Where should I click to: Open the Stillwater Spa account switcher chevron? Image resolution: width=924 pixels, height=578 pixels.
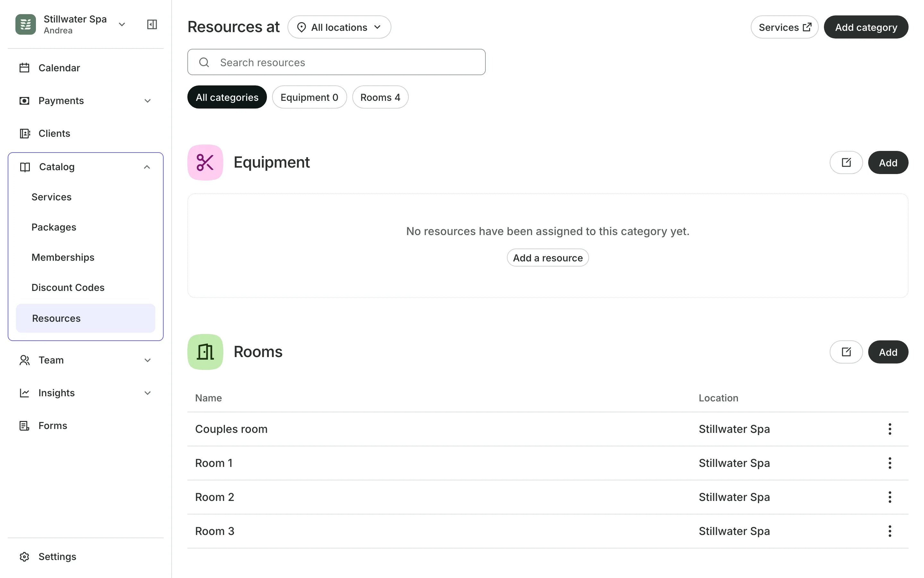pos(122,24)
